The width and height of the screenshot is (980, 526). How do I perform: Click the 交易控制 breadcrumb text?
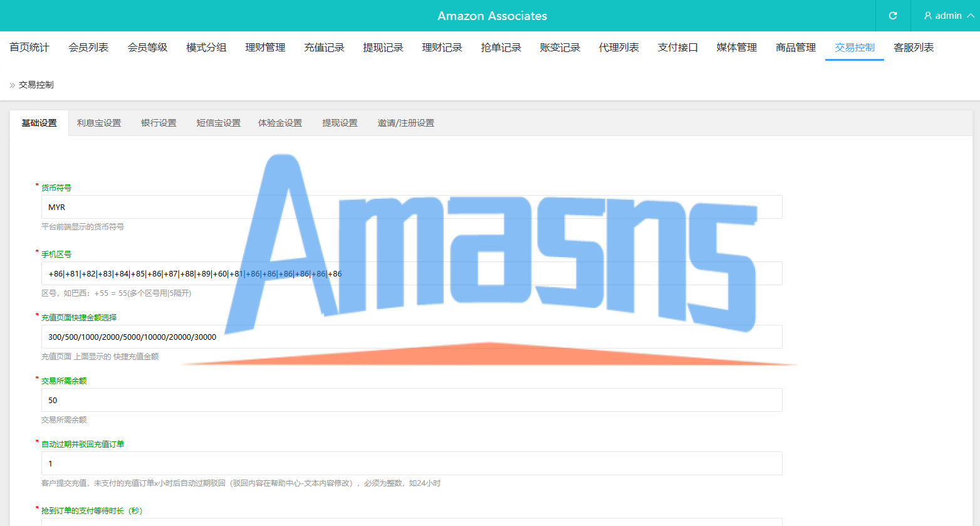click(36, 85)
